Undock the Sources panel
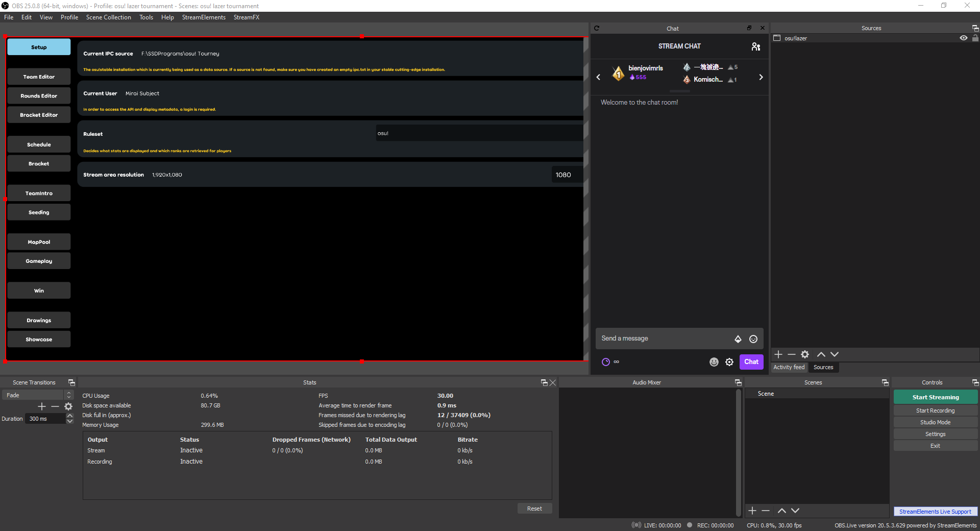This screenshot has width=980, height=531. point(975,28)
